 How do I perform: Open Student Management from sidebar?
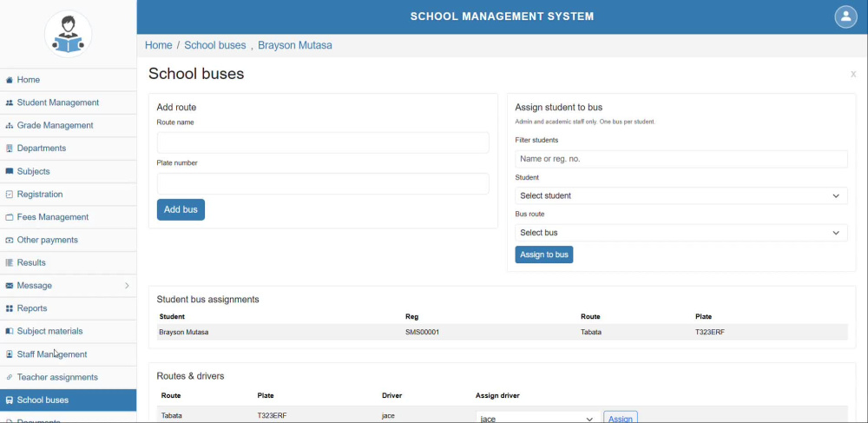coord(68,102)
